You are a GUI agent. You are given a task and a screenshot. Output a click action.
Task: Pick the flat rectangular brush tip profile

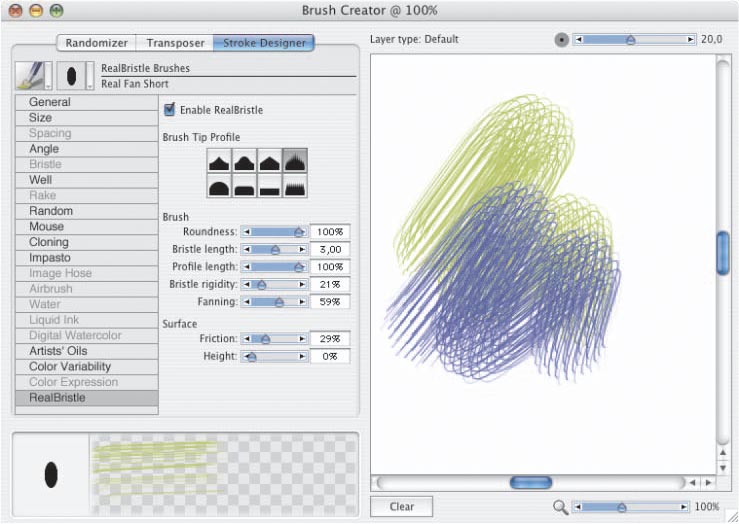269,186
